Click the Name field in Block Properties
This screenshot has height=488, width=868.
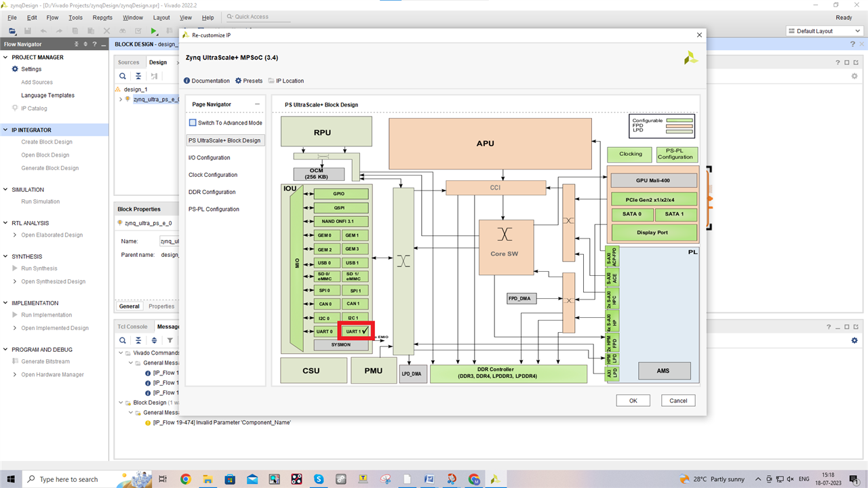[x=170, y=241]
